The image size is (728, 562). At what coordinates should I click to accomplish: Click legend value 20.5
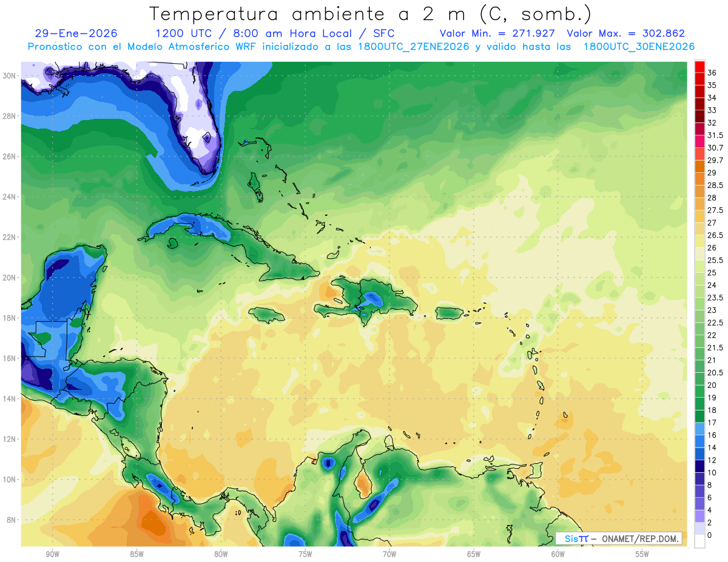tap(715, 372)
